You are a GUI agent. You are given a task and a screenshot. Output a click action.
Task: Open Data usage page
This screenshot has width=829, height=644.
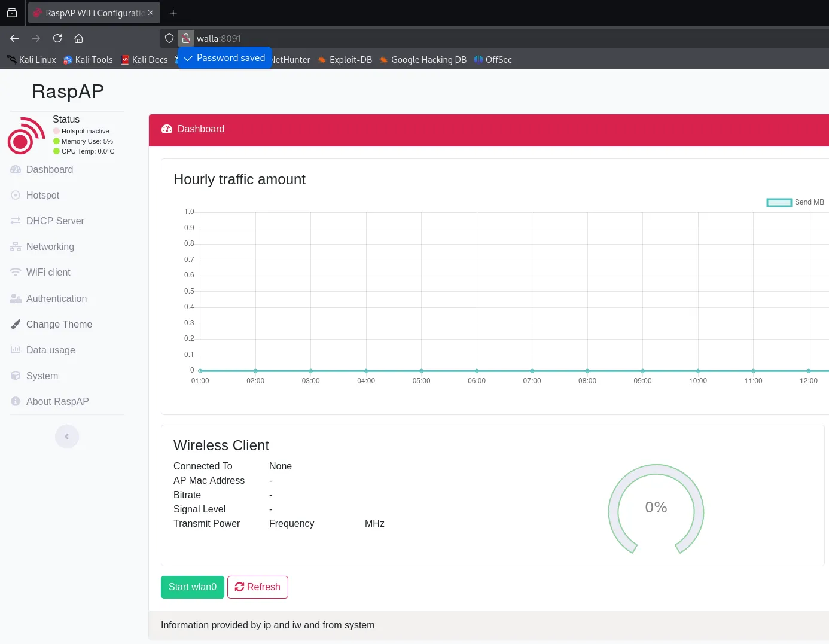point(51,350)
